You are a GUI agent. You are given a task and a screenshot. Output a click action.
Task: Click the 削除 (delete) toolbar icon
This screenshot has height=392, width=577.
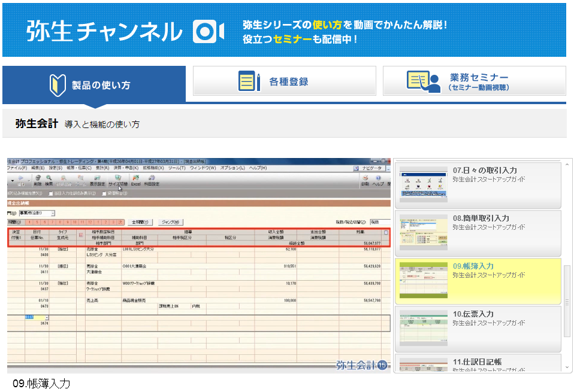pyautogui.click(x=38, y=180)
